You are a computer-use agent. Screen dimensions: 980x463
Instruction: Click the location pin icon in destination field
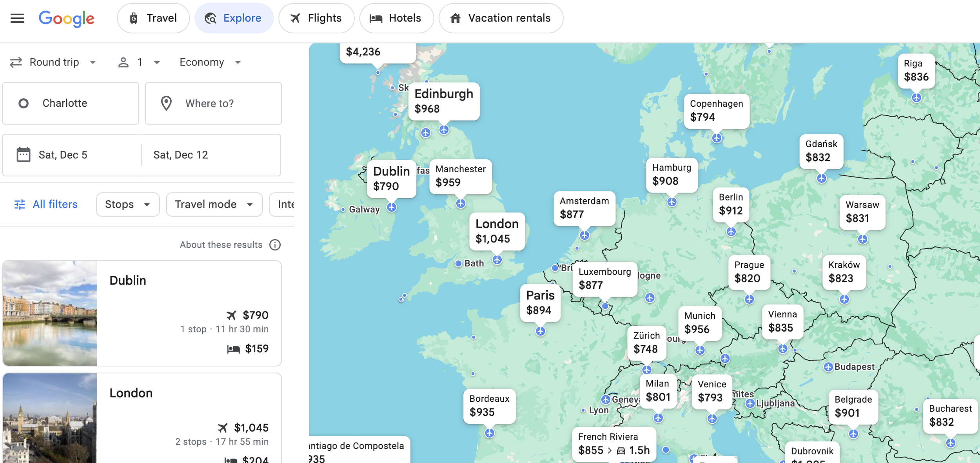166,103
